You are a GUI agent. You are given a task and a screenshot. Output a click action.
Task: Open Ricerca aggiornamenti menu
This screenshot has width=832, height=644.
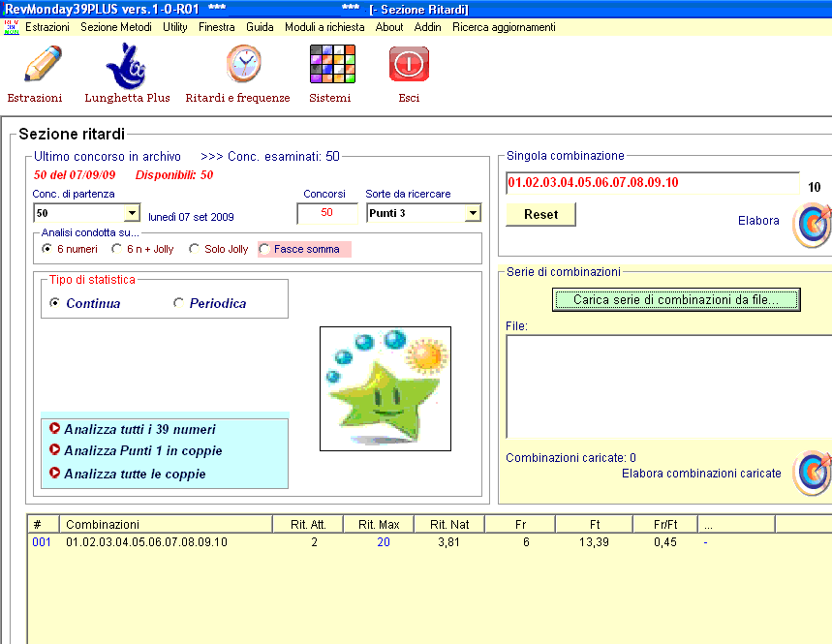point(504,27)
